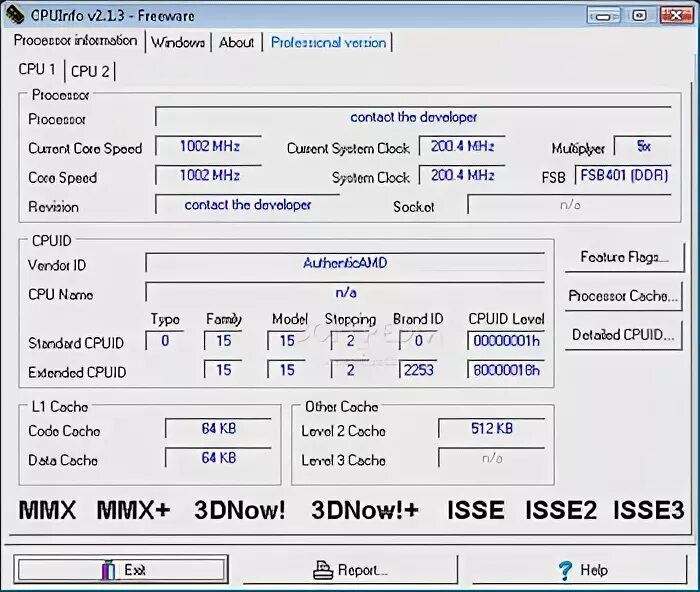Click the Extended Brand ID 2253 value
Image resolution: width=700 pixels, height=592 pixels.
pyautogui.click(x=418, y=370)
